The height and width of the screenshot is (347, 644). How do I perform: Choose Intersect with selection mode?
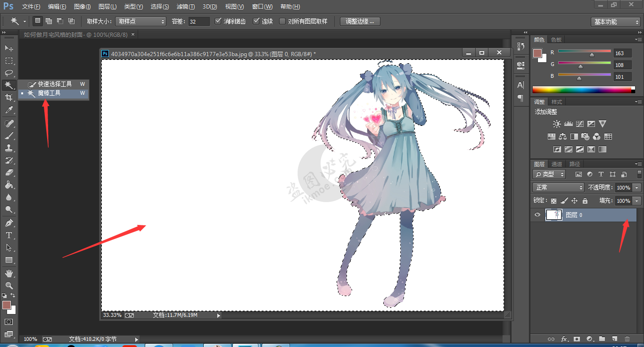point(71,21)
